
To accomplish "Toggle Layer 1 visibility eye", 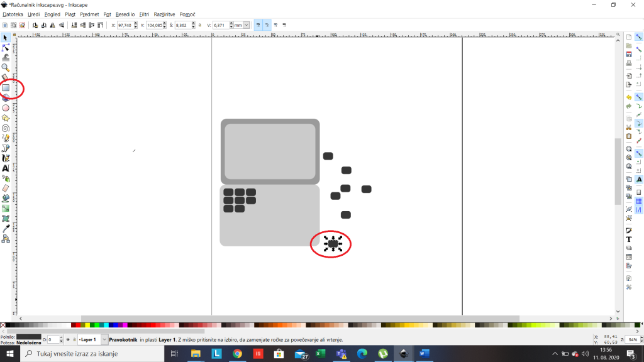I will [68, 340].
